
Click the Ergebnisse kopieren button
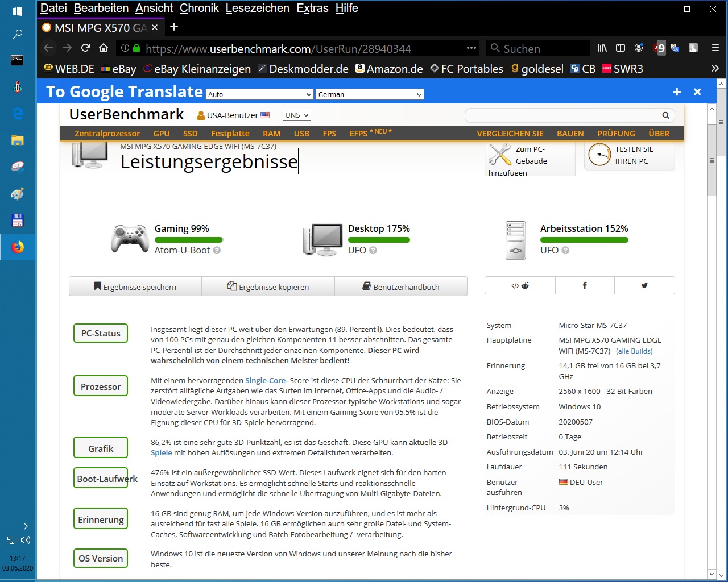click(268, 286)
